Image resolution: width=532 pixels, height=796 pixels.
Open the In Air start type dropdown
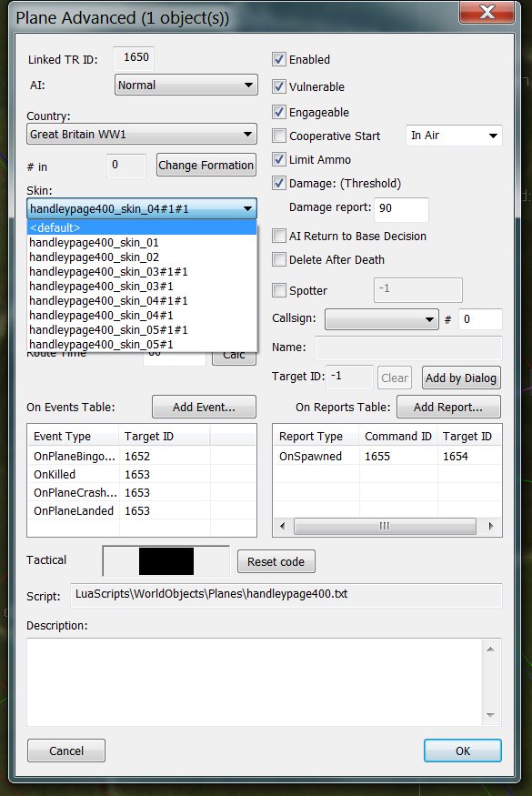point(454,136)
